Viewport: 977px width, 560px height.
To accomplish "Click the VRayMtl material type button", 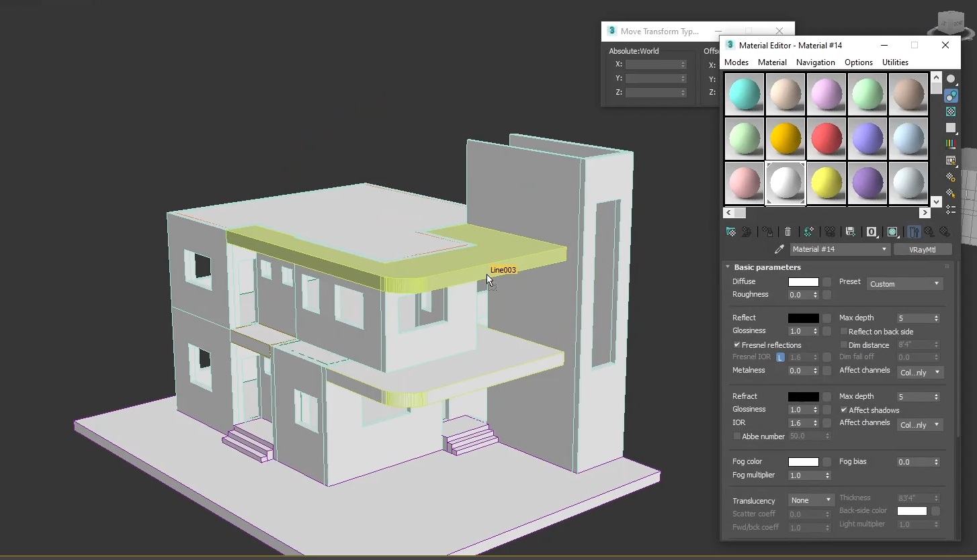I will click(x=923, y=249).
